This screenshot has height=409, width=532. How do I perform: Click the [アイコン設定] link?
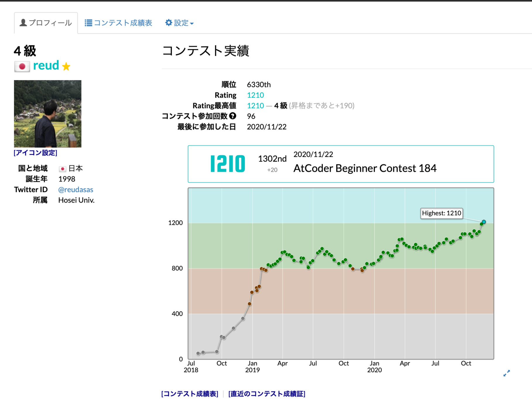pos(35,153)
